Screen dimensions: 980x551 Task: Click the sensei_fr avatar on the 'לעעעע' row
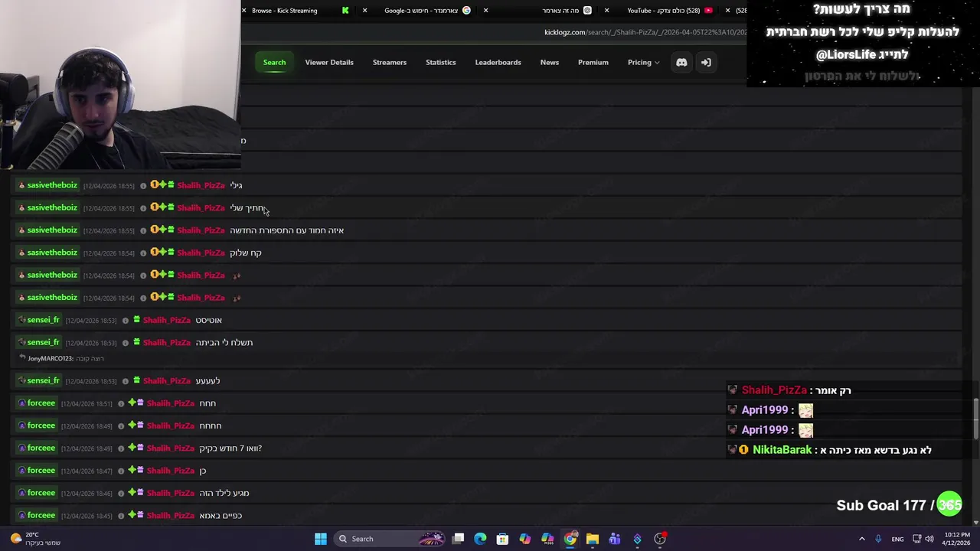point(21,380)
